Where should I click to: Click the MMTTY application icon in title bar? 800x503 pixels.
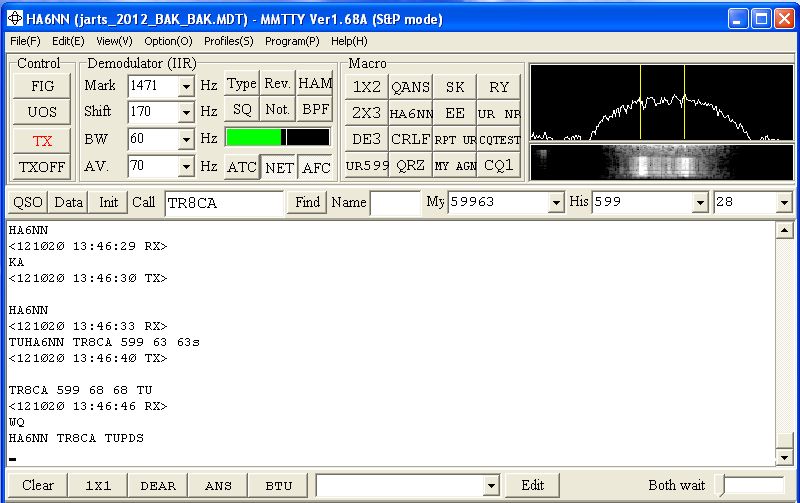click(x=14, y=19)
